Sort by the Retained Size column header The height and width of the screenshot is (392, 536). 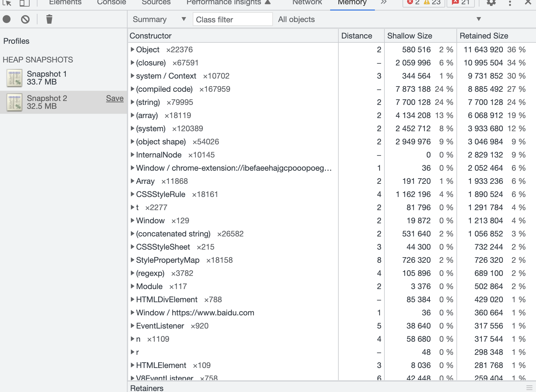click(484, 36)
